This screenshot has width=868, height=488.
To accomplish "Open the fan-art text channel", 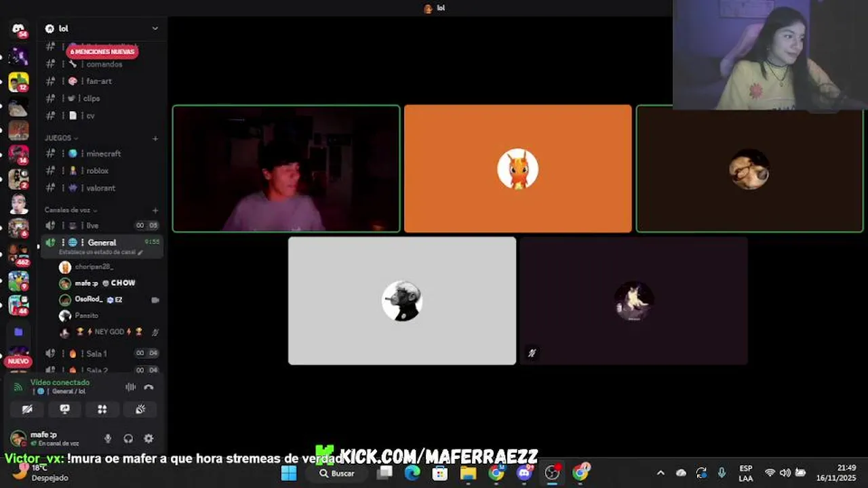I will (102, 81).
